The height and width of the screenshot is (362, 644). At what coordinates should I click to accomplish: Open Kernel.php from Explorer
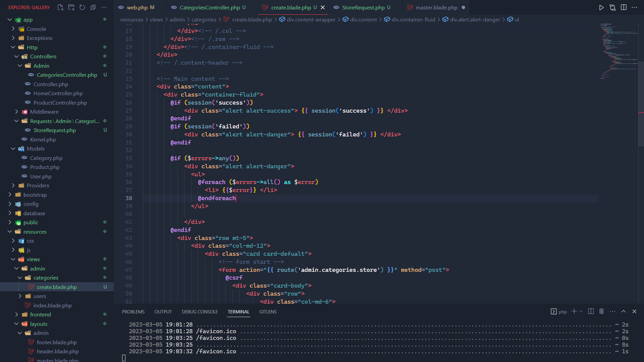pos(43,140)
